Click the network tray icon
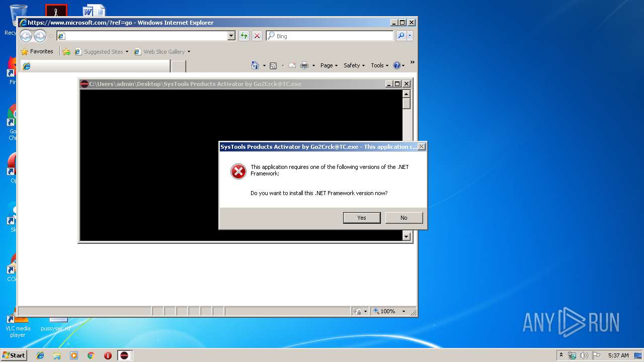644x362 pixels. coord(572,355)
